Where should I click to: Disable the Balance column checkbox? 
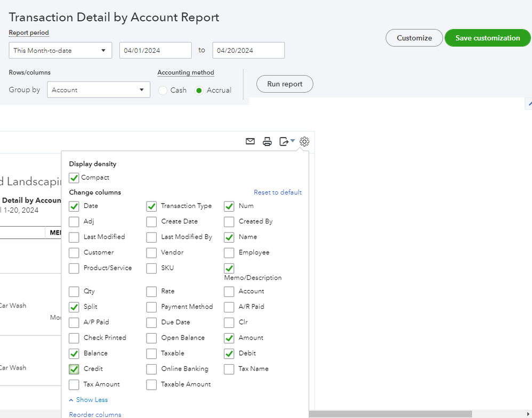pyautogui.click(x=74, y=353)
